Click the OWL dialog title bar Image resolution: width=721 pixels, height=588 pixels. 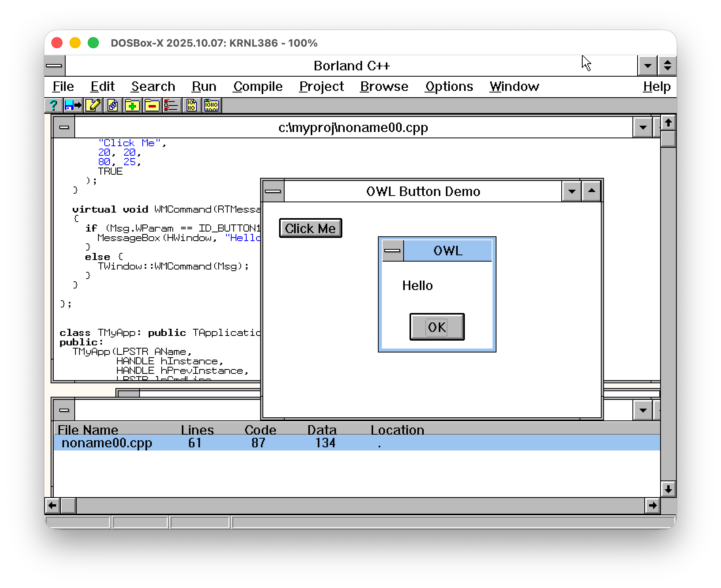[x=447, y=251]
